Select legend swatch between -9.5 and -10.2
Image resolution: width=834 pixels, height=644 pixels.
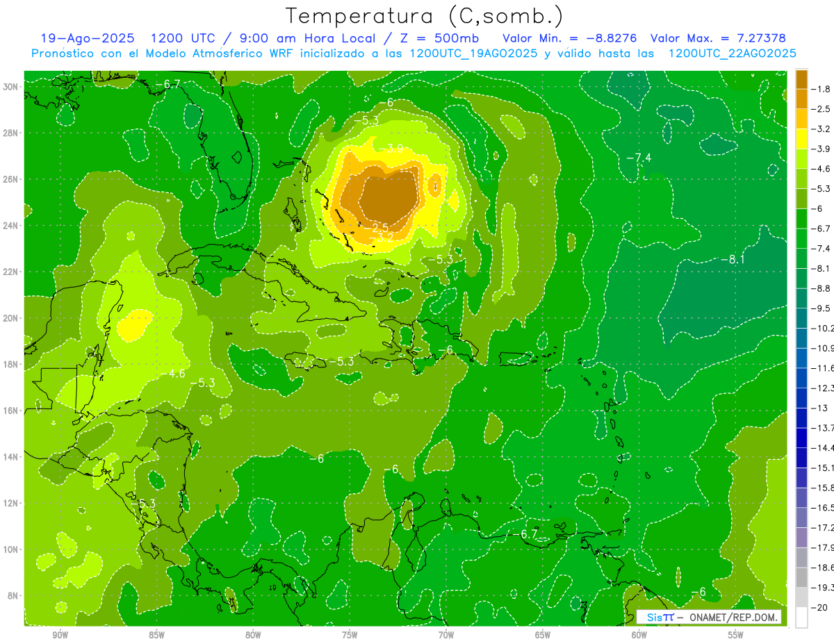(801, 318)
